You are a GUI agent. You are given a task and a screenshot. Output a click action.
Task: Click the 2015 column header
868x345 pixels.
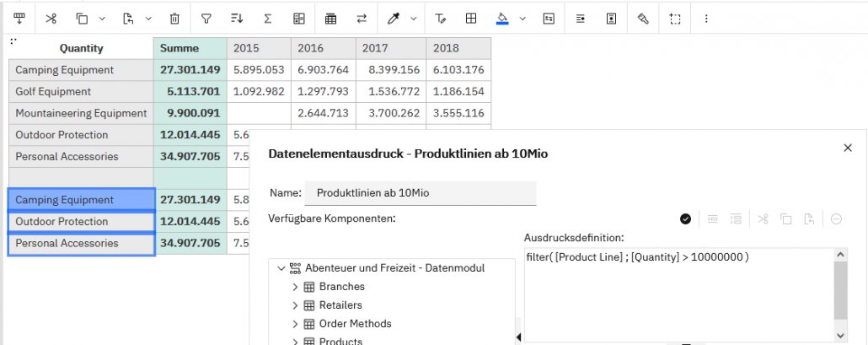pyautogui.click(x=259, y=48)
